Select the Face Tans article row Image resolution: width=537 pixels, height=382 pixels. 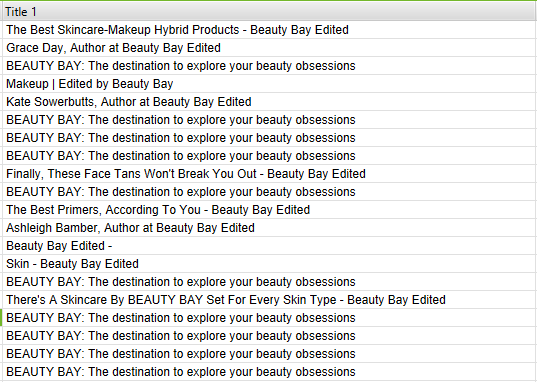click(269, 174)
